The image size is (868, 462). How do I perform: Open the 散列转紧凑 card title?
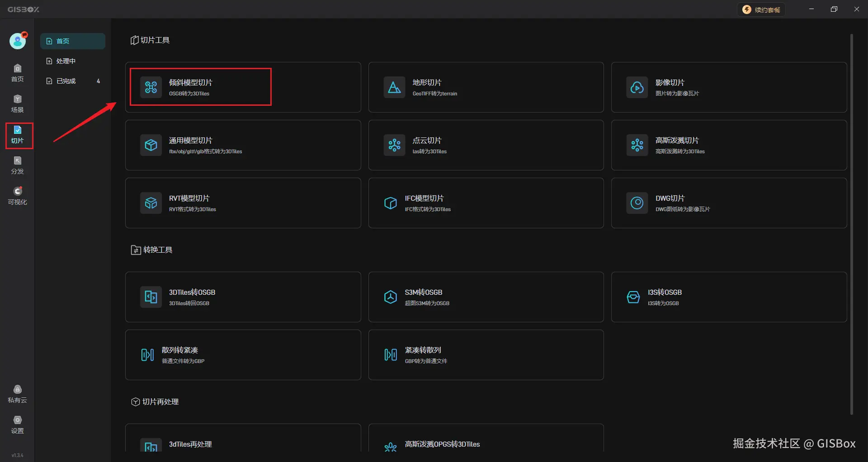(x=180, y=350)
